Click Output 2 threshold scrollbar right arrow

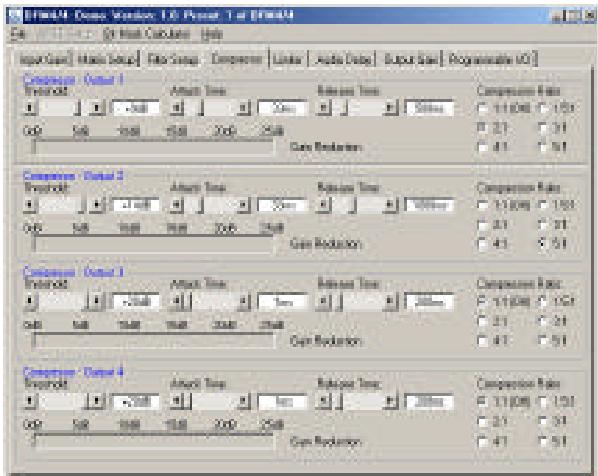click(97, 205)
